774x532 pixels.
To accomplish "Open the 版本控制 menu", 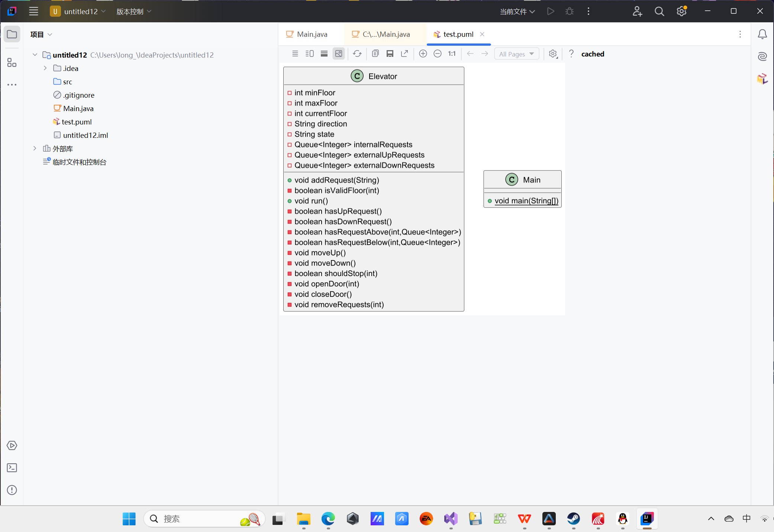I will point(133,12).
